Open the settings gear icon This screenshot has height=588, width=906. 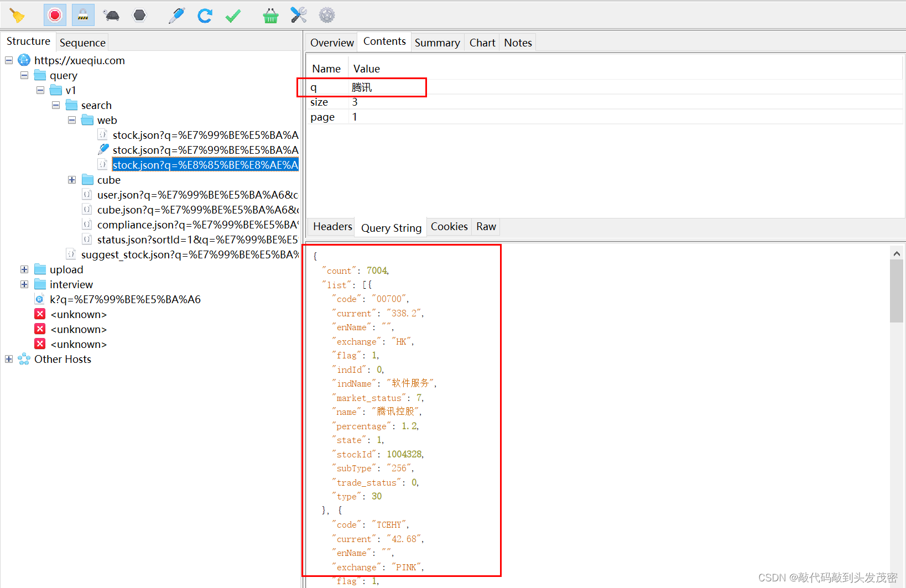coord(327,15)
